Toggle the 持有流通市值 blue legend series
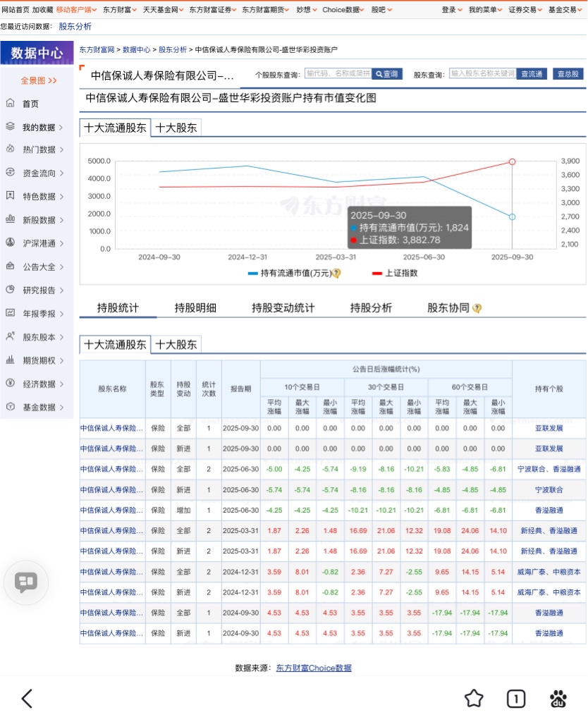The image size is (588, 722). [x=289, y=273]
